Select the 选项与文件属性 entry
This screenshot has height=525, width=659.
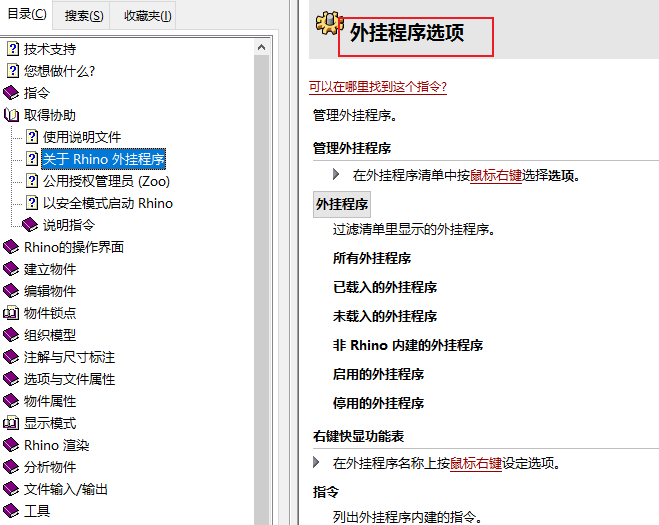pos(69,379)
